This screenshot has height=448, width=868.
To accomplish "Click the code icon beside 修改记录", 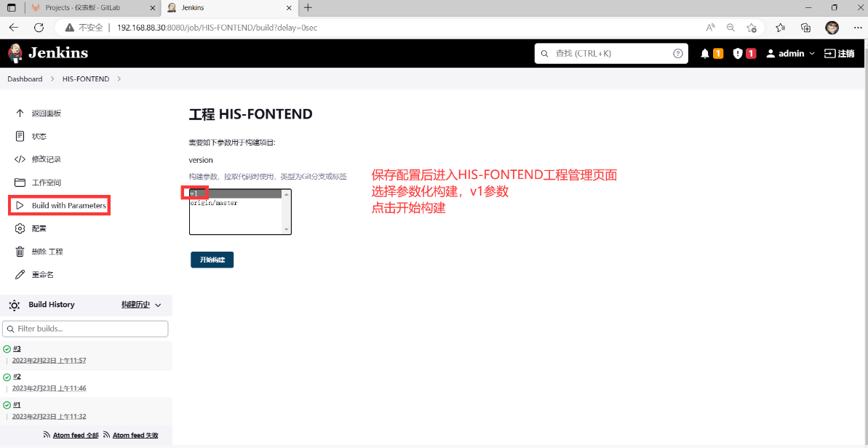I will 20,159.
